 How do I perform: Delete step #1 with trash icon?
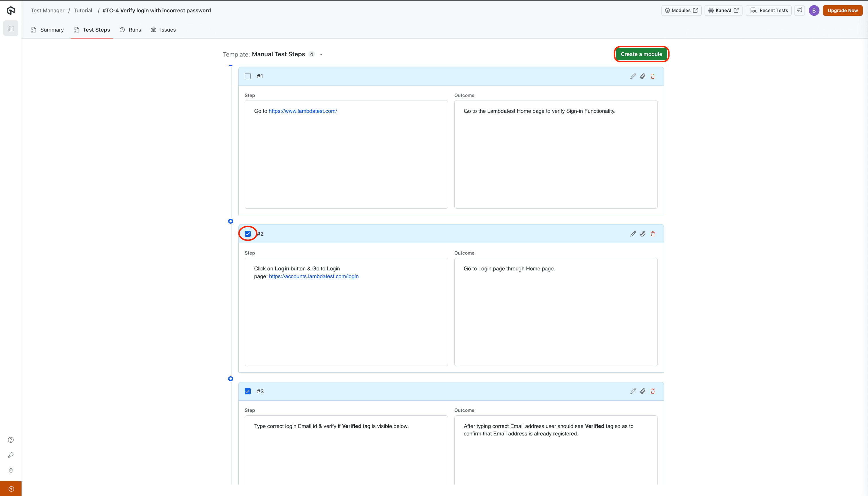653,76
